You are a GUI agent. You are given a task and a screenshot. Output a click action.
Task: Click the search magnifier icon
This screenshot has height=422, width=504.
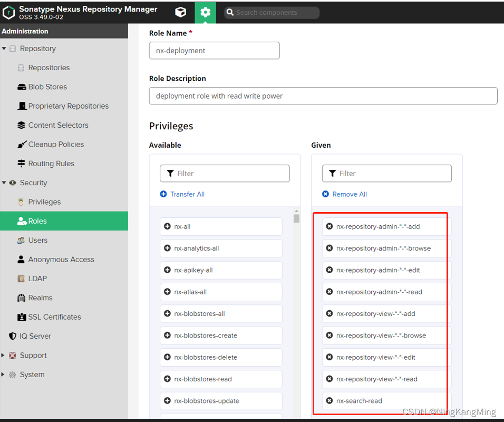click(230, 12)
